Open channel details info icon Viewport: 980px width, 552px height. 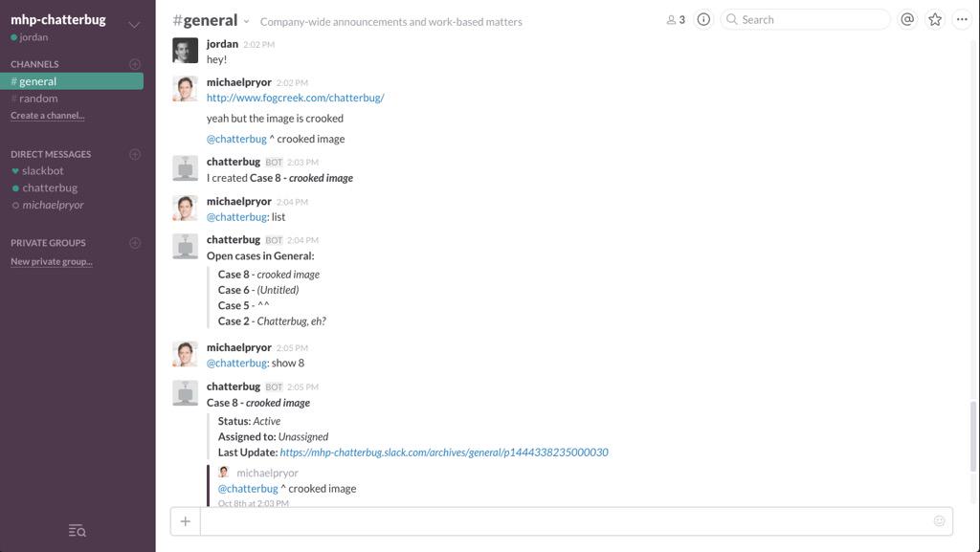(x=703, y=19)
